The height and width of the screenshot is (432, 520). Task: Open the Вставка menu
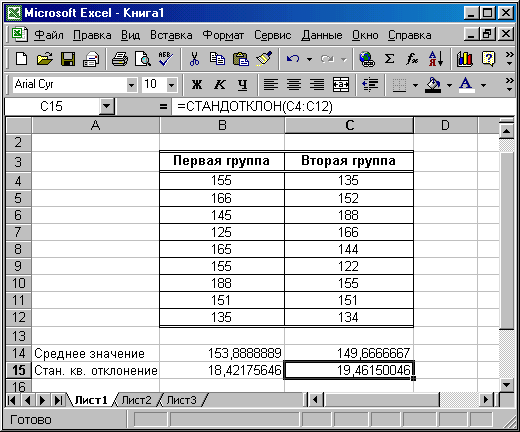click(x=171, y=35)
